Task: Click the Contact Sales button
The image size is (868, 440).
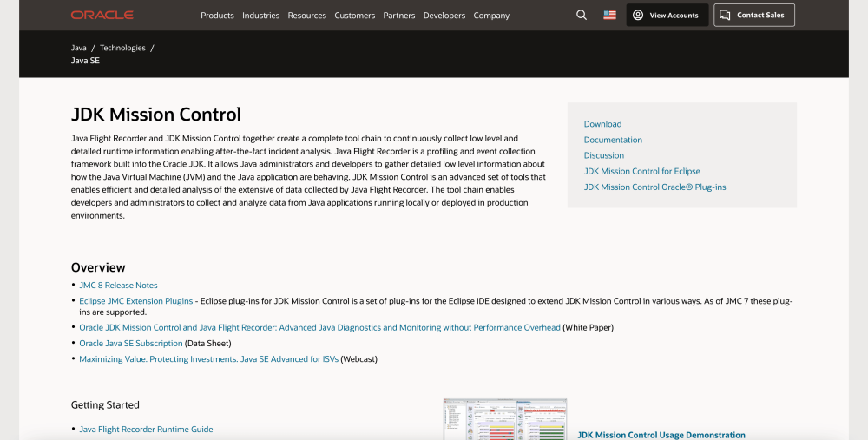Action: [754, 15]
